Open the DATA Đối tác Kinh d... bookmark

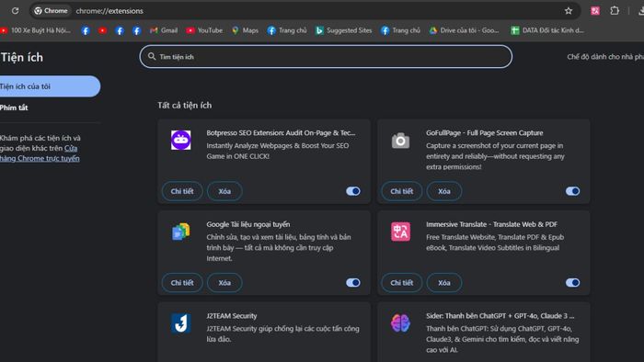[547, 30]
